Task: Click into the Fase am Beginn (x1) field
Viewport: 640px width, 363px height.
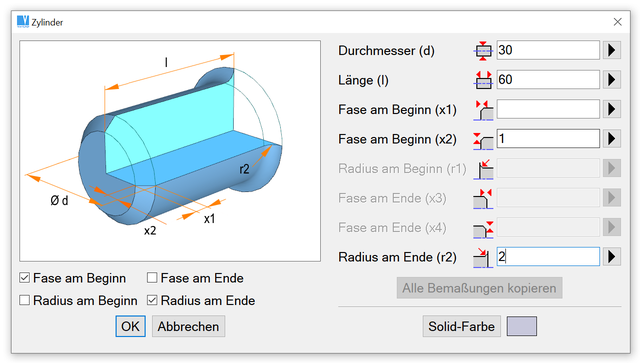Action: [x=548, y=109]
